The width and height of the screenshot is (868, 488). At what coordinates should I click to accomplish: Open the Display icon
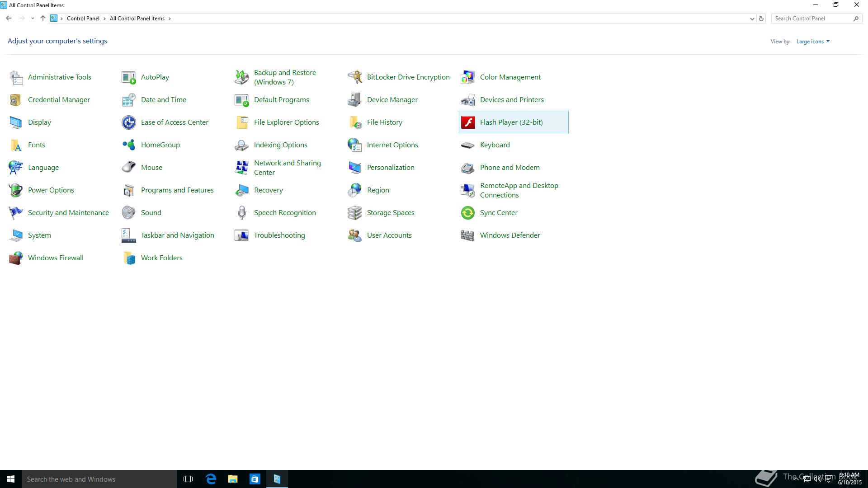[x=16, y=122]
